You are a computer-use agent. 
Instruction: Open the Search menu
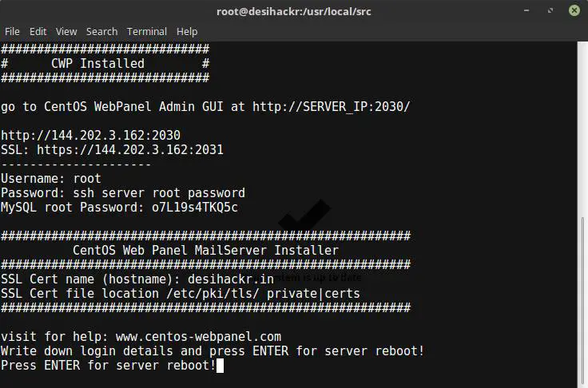101,31
